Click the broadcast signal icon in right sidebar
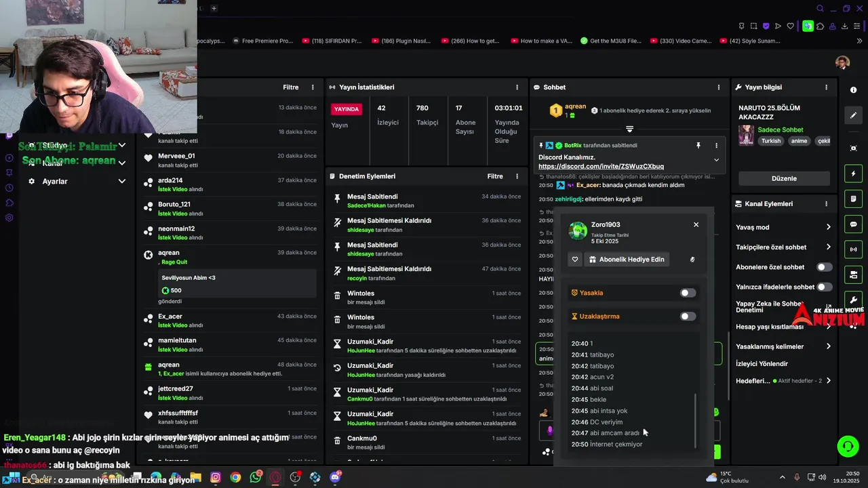 (x=853, y=249)
